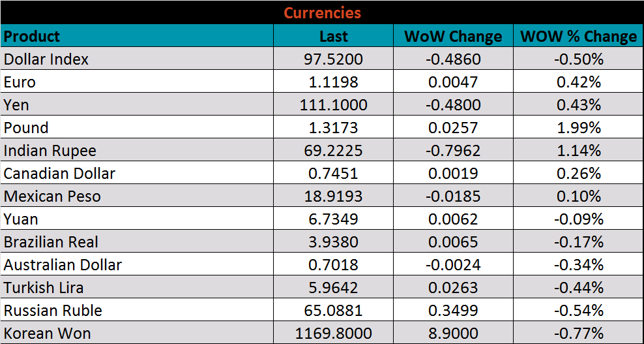Image resolution: width=644 pixels, height=344 pixels.
Task: Click the Last column header
Action: point(333,37)
